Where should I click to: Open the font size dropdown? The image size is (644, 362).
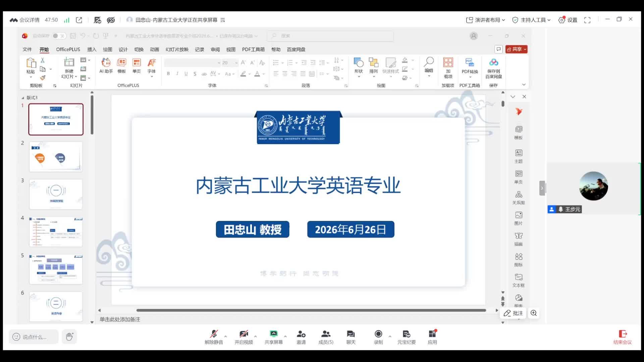236,63
